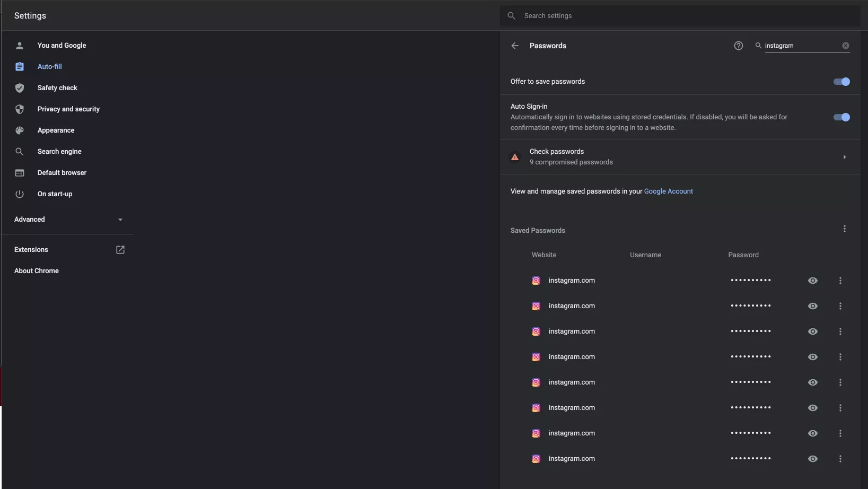Screen dimensions: 868x489
Task: Disable the Auto Sign-in switch
Action: [841, 117]
